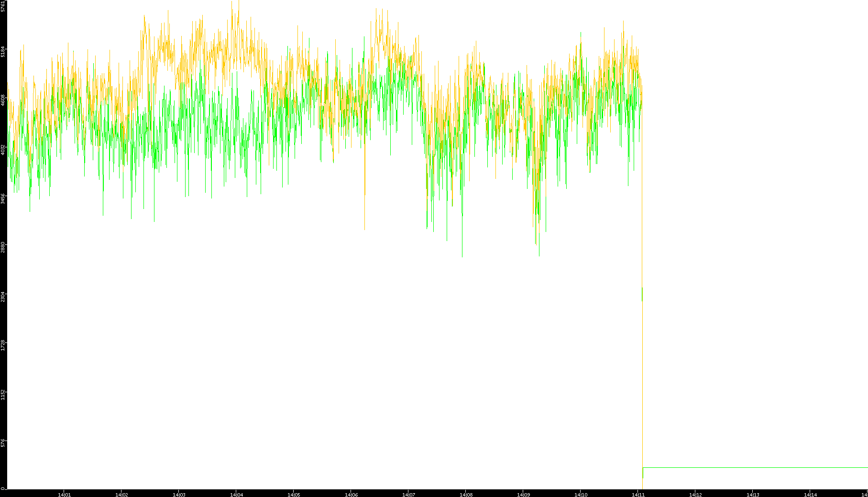Click the flat green line after 14:11
The image size is (868, 497).
tap(756, 467)
